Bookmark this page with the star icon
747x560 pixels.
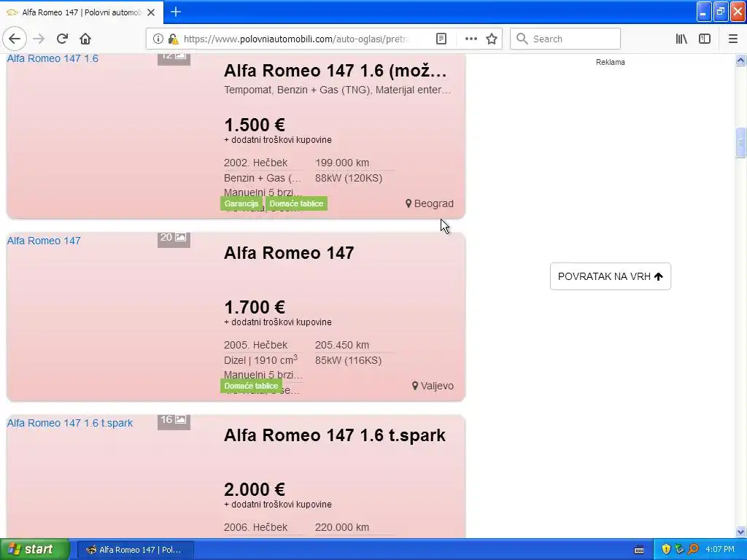(492, 39)
